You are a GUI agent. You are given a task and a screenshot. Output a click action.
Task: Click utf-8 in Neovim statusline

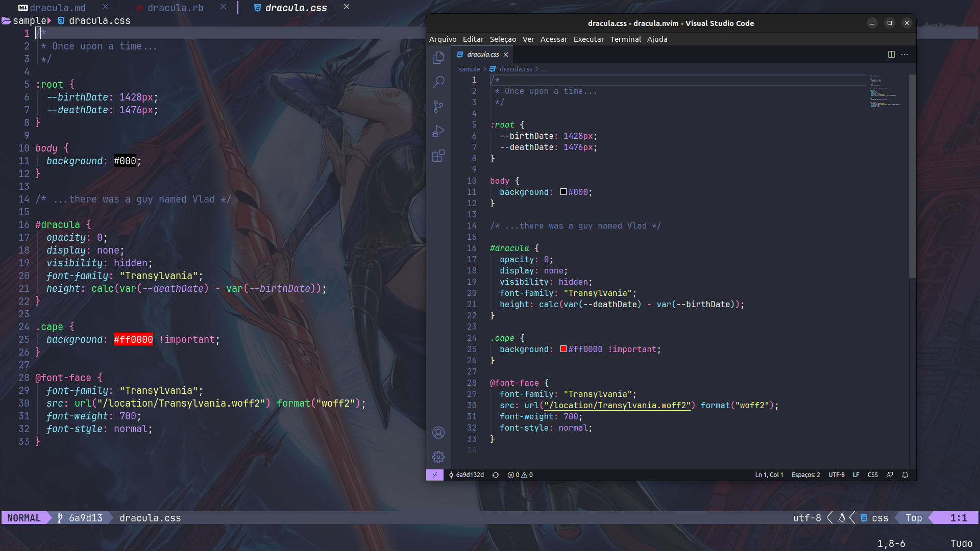tap(807, 518)
